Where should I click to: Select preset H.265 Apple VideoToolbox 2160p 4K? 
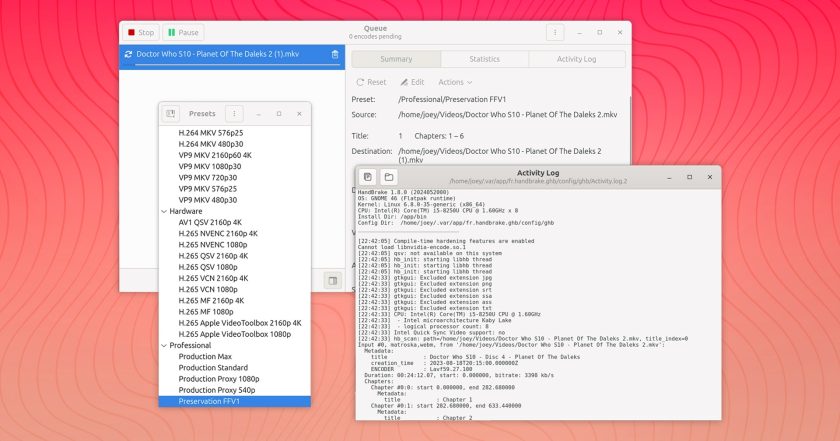click(x=235, y=323)
